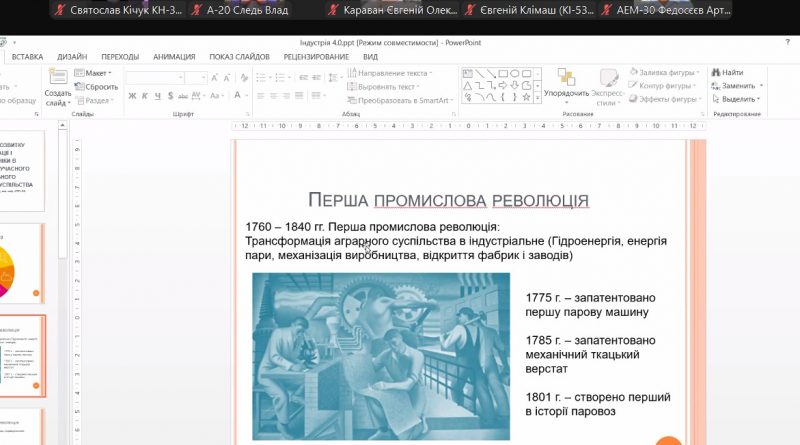Apply text shadow (S) formatting
This screenshot has width=800, height=445.
pyautogui.click(x=170, y=96)
